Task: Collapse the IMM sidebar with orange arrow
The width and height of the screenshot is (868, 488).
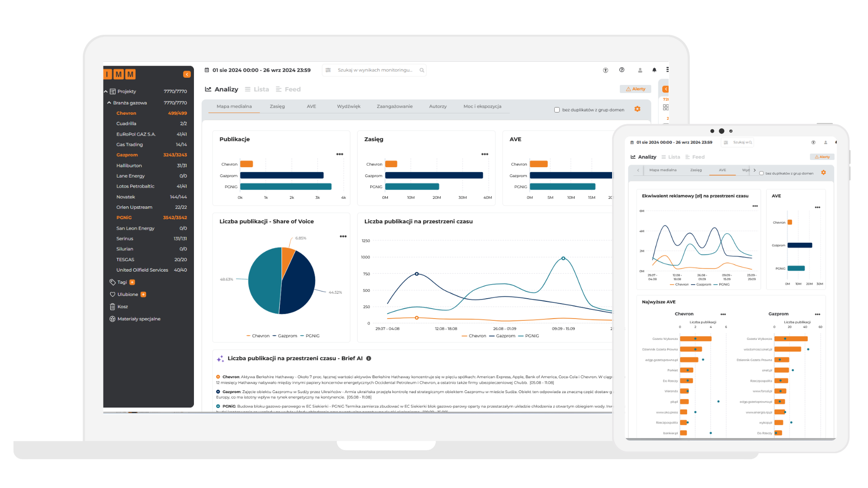Action: click(187, 74)
